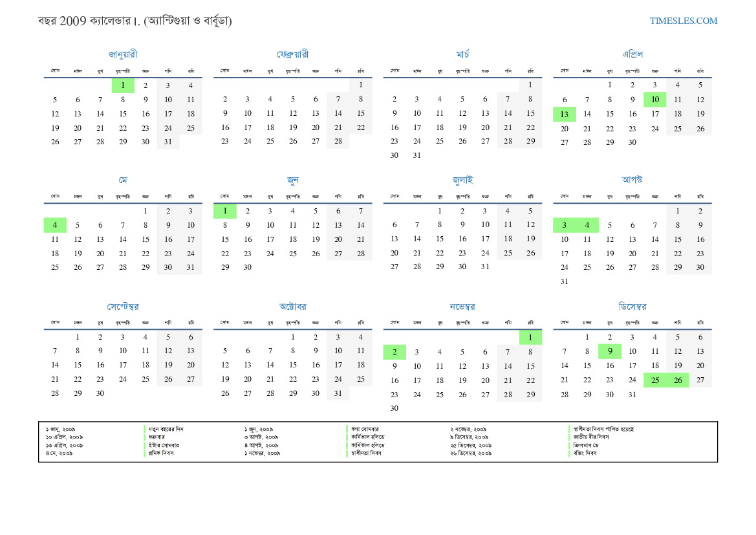Select the জানুয়ারী (January) month heading
The height and width of the screenshot is (535, 756).
pos(123,54)
